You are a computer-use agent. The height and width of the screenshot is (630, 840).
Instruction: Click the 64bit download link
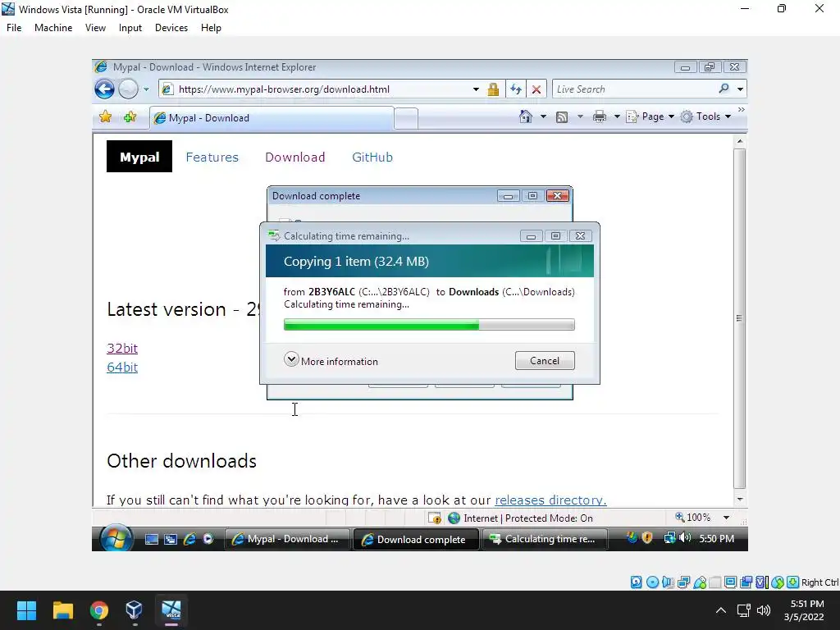[122, 367]
